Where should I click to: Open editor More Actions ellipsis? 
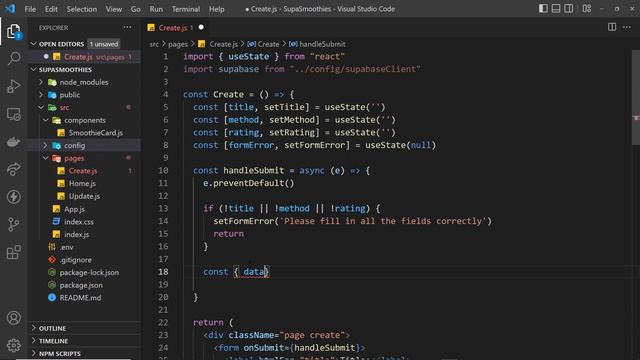[627, 27]
